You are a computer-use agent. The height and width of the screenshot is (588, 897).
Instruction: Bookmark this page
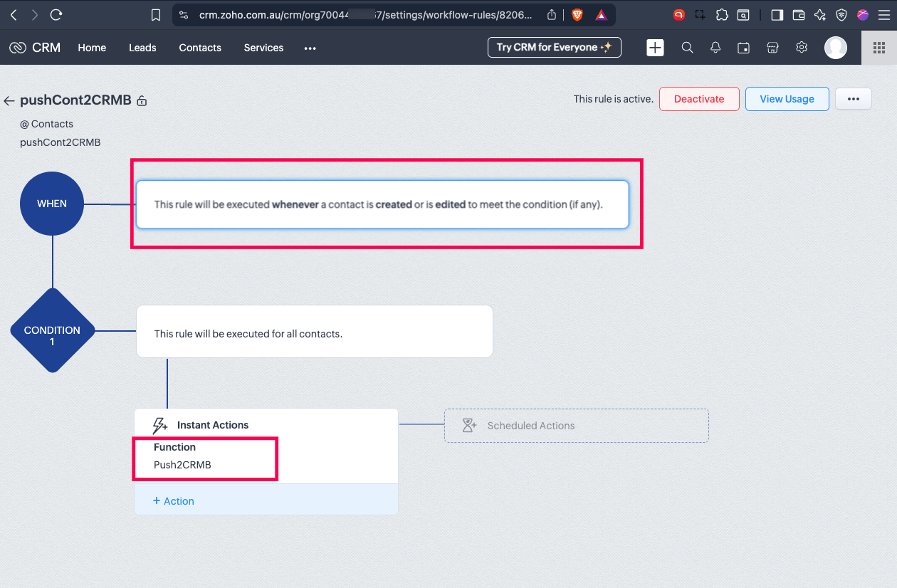pyautogui.click(x=157, y=15)
